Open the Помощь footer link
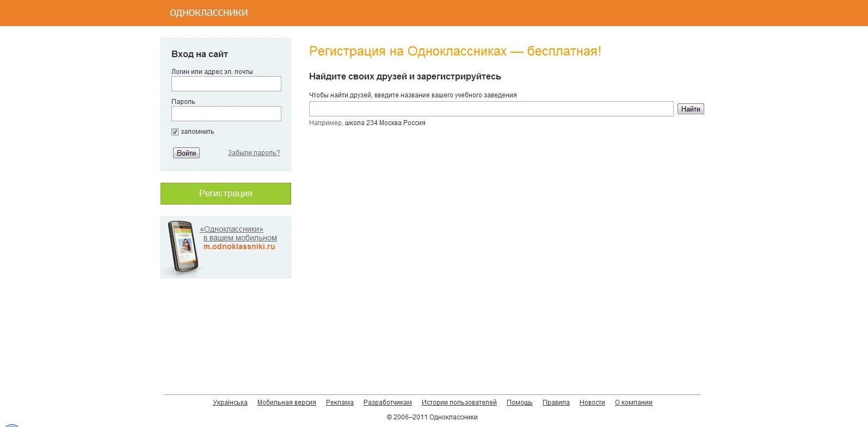The height and width of the screenshot is (427, 868). [520, 403]
